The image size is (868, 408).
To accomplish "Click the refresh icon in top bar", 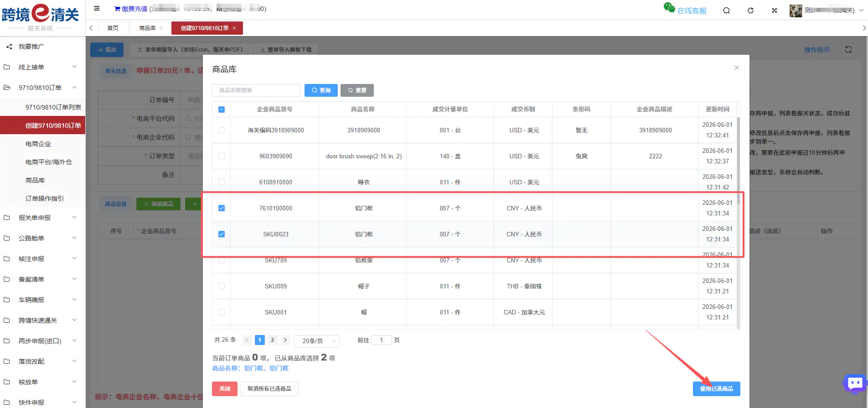I will click(750, 10).
